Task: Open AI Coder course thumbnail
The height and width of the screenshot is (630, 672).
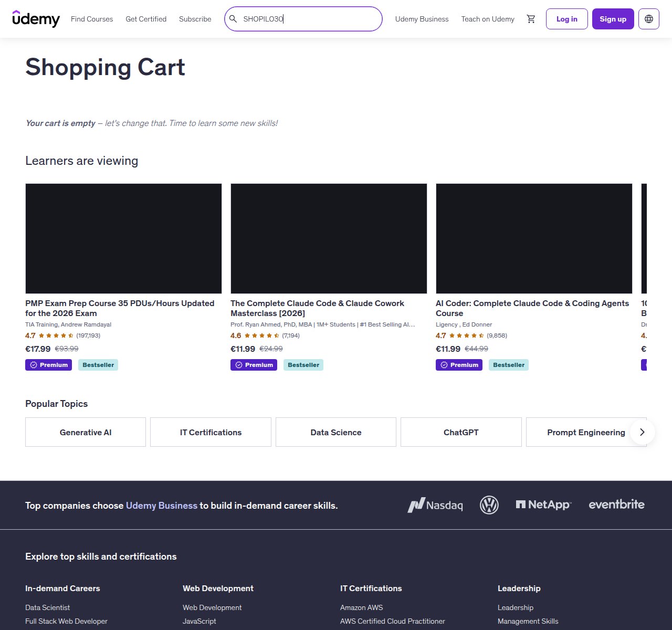Action: (x=534, y=238)
